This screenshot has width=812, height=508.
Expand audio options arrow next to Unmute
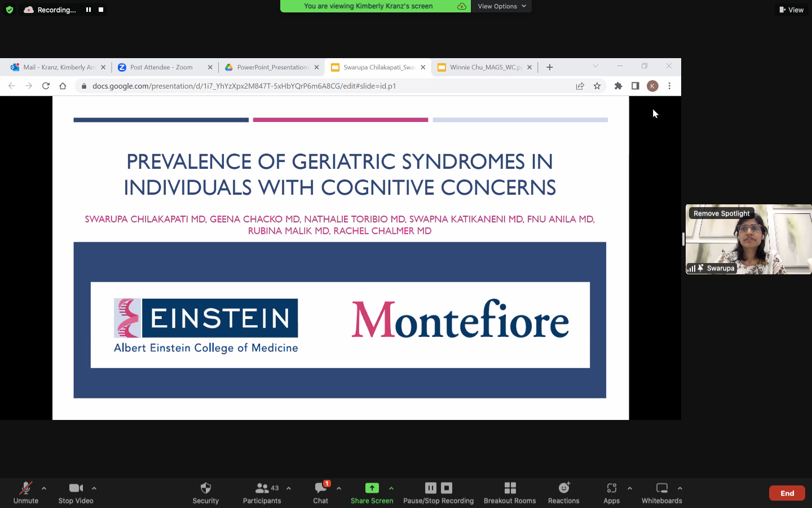pyautogui.click(x=44, y=488)
